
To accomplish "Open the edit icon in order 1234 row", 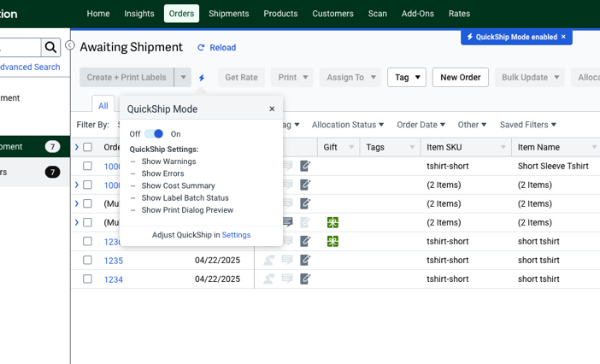I will (x=305, y=279).
